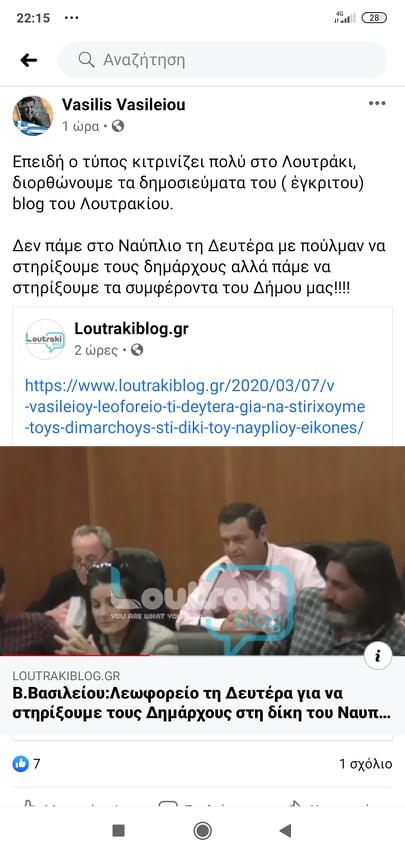This screenshot has width=405, height=855.
Task: Click the globe privacy icon beside 1 ώρα
Action: click(x=118, y=127)
